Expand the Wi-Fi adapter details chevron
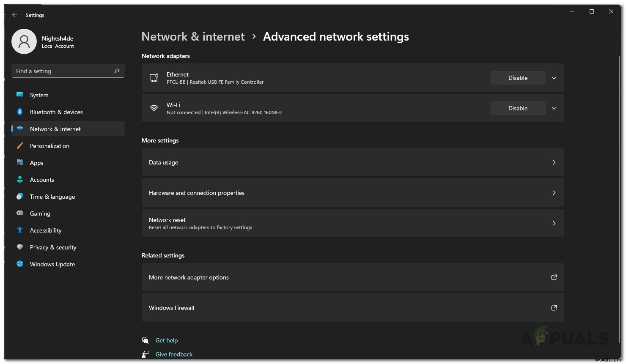 (x=554, y=108)
